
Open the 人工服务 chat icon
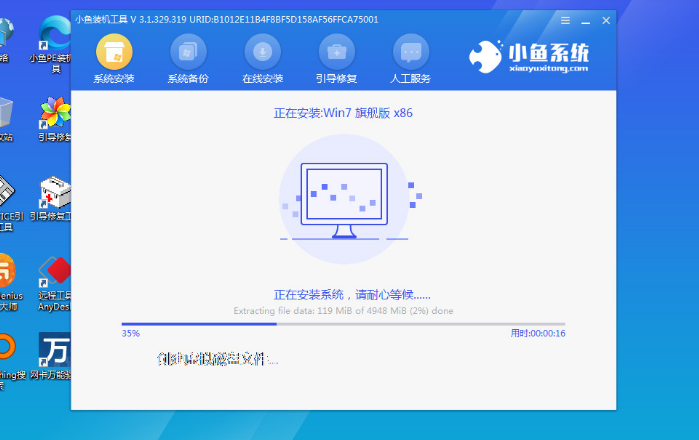411,50
